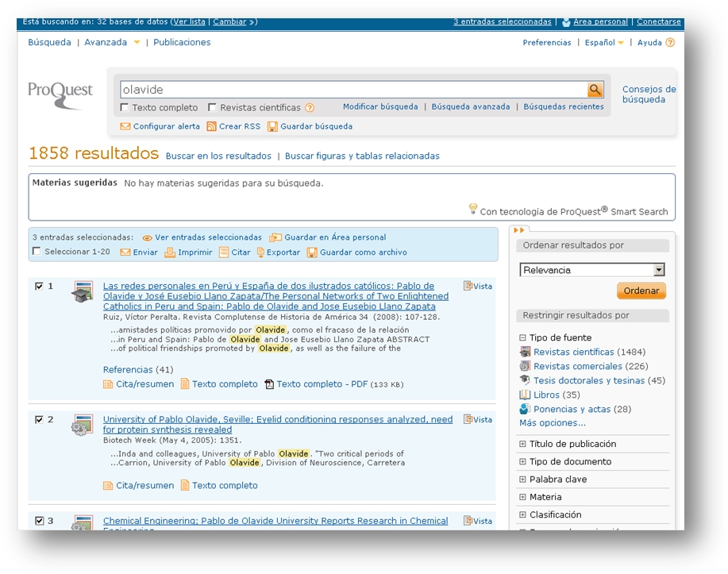728x574 pixels.
Task: Click the Guardar como archivo disk icon
Action: pyautogui.click(x=312, y=252)
